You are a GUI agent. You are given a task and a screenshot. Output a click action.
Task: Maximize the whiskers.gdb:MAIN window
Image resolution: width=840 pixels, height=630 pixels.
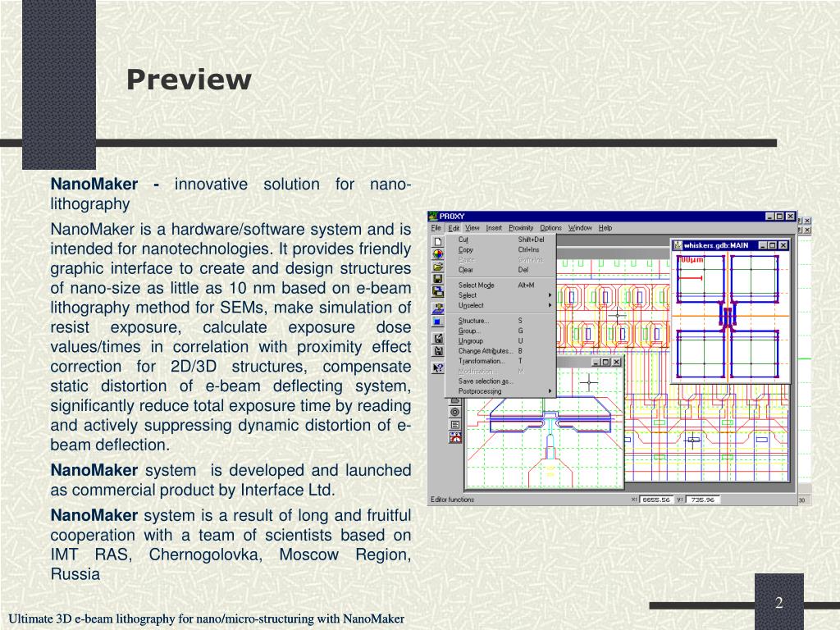click(772, 245)
